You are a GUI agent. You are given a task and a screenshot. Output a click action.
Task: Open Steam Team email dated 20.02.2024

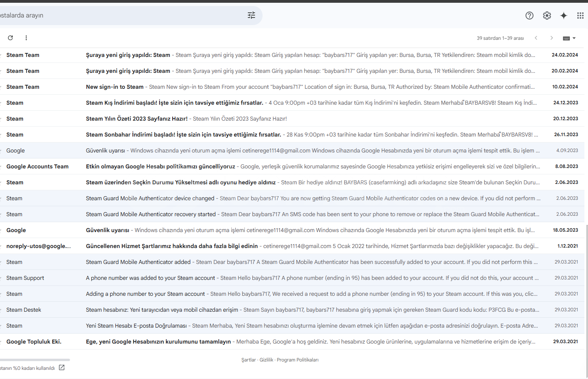[292, 71]
